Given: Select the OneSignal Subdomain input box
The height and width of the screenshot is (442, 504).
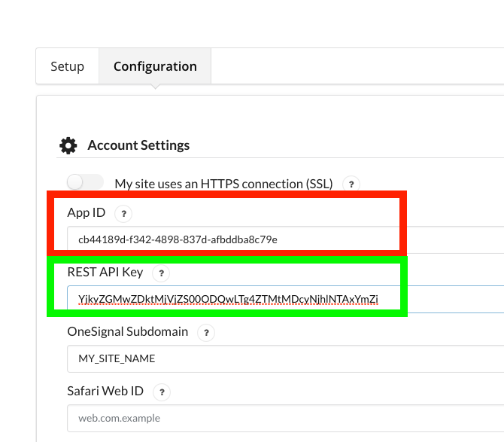Looking at the screenshot, I should 286,358.
